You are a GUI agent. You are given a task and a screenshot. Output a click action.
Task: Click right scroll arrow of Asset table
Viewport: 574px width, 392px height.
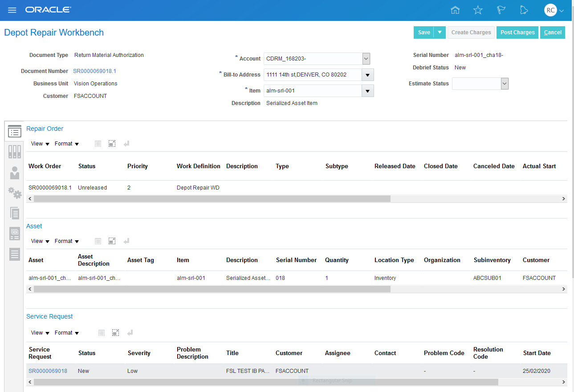(563, 289)
